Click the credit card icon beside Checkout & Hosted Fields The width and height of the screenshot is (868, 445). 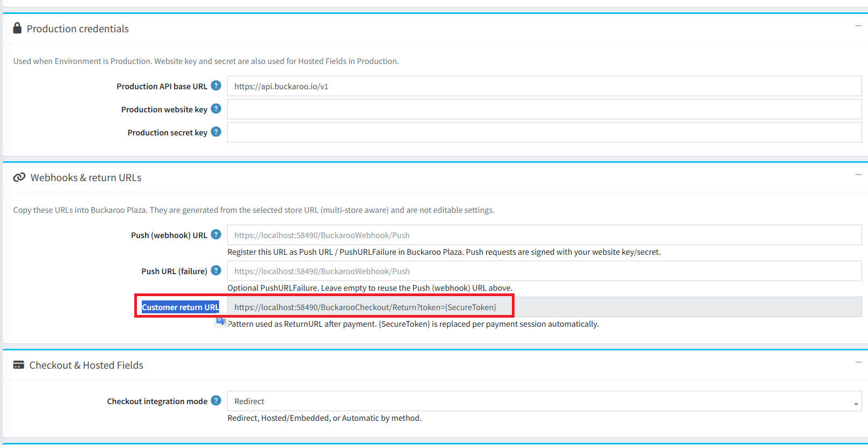19,365
